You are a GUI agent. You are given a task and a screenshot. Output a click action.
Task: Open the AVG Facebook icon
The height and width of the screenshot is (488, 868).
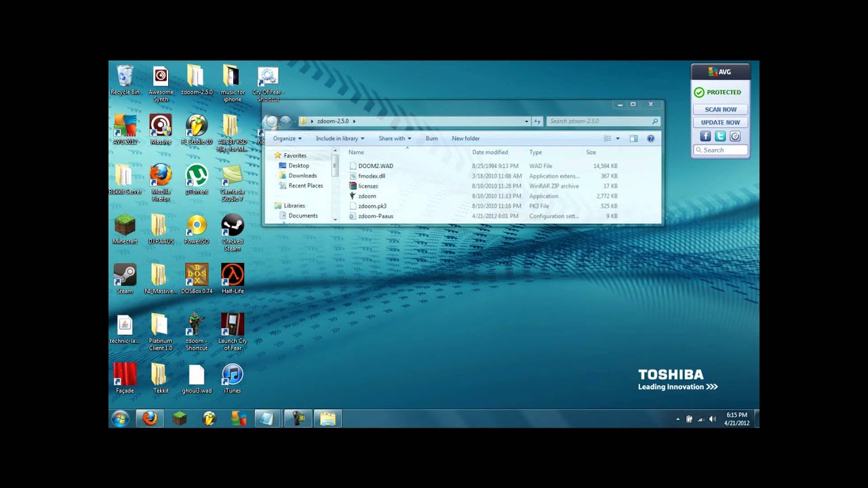[705, 136]
